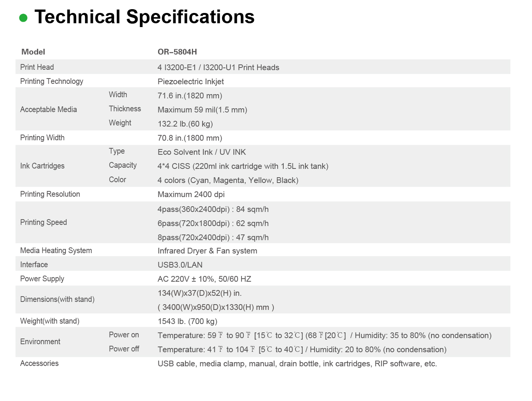
Task: Select the Eco Solvent Ink / UV INK text
Action: pos(201,152)
